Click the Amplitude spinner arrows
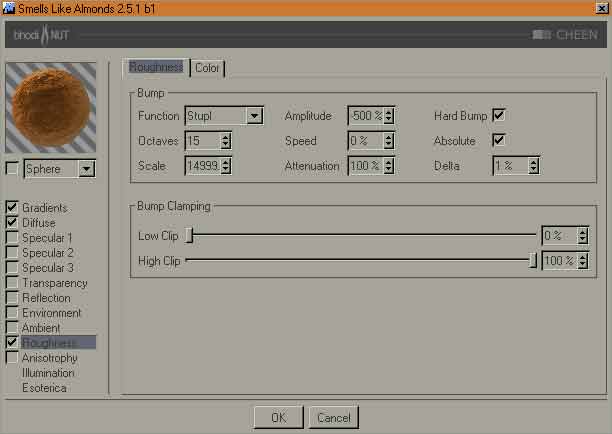 [389, 116]
